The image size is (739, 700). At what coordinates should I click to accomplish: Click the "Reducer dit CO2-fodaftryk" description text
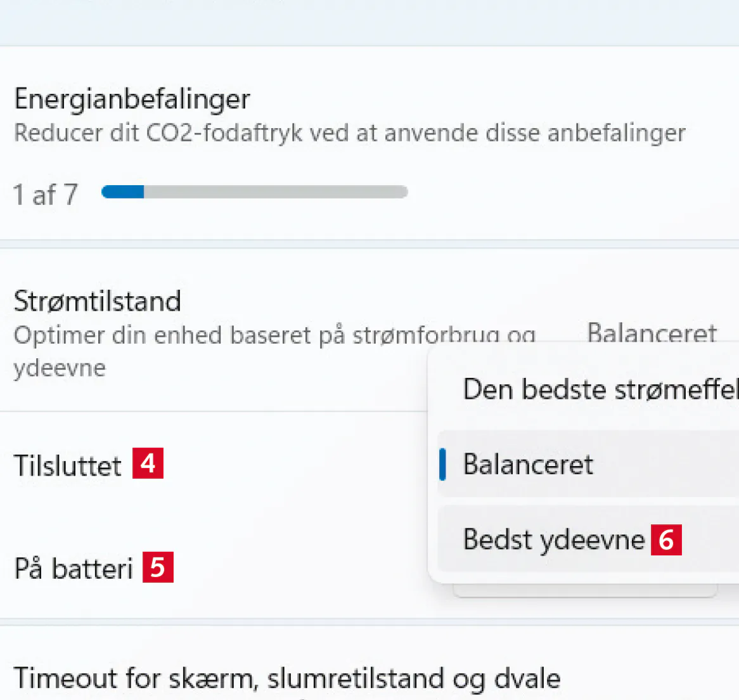click(349, 133)
